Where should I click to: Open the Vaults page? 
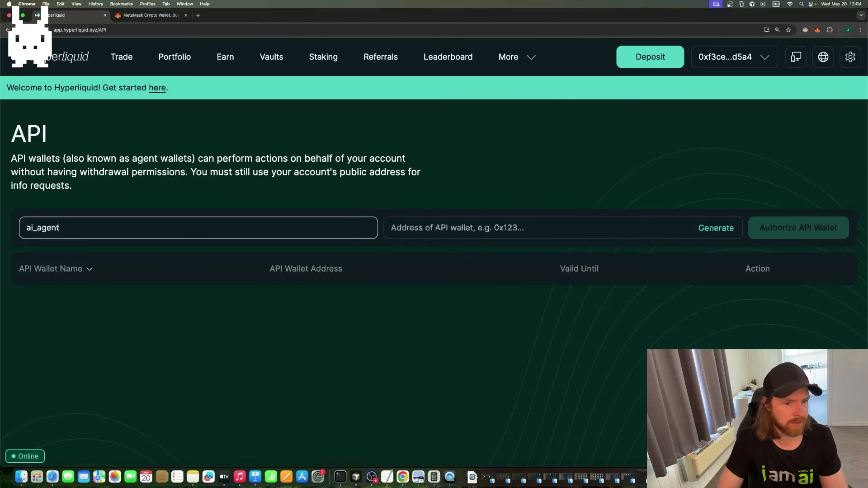pos(271,57)
